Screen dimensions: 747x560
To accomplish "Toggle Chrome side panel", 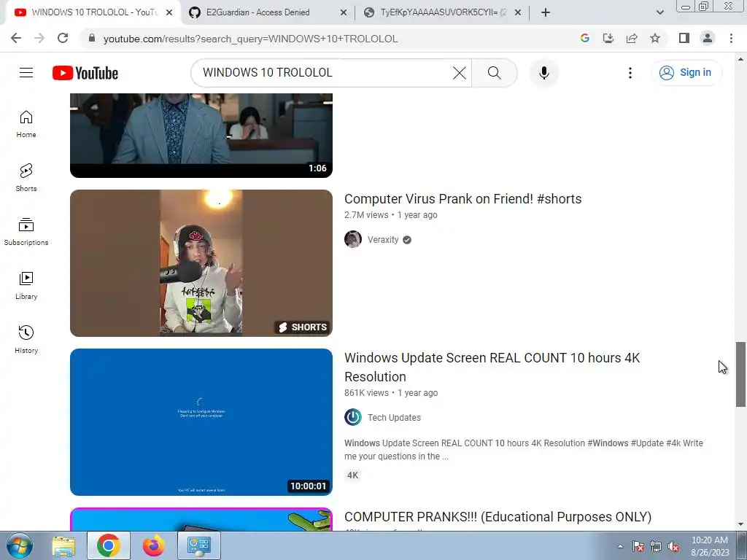I will click(x=684, y=39).
